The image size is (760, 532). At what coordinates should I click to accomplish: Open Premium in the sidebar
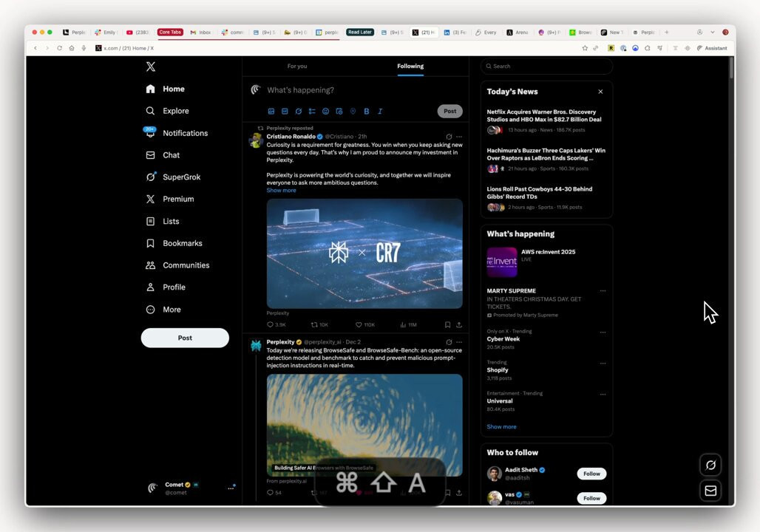[x=169, y=199]
